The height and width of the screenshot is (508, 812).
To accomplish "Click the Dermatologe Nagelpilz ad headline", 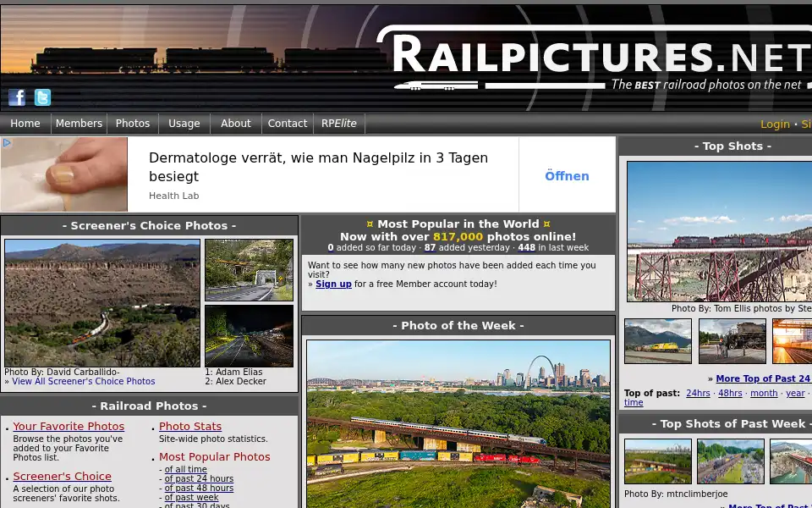I will (x=319, y=167).
